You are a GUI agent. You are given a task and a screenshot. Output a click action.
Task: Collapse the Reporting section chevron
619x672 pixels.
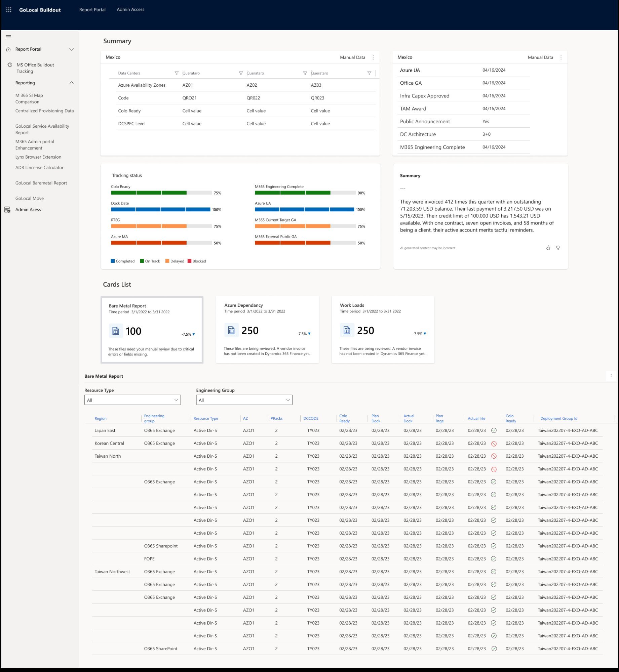(x=72, y=83)
